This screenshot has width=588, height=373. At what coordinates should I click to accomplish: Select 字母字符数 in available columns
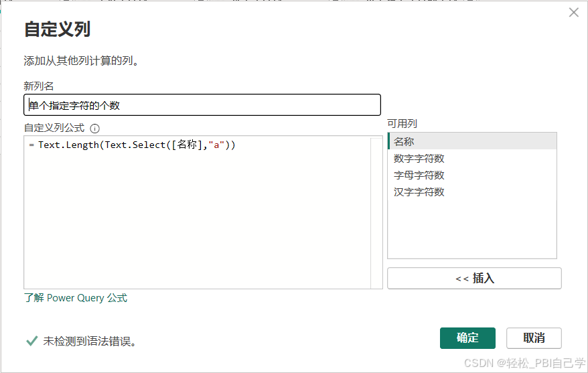click(472, 175)
